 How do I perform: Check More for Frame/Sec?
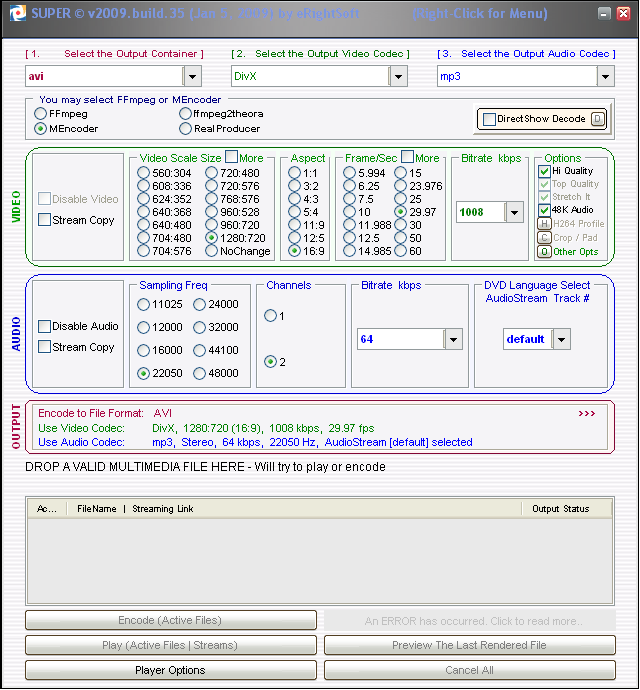click(408, 157)
